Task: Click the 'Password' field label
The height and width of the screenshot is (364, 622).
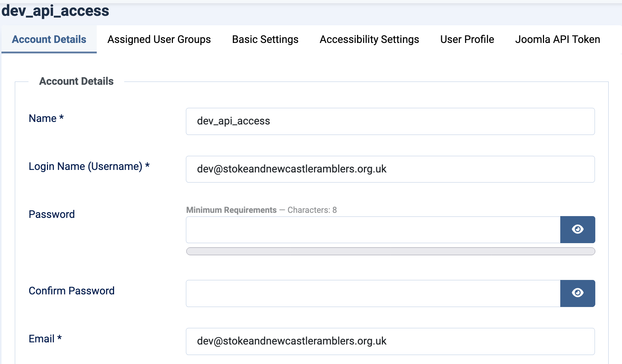Action: (52, 214)
